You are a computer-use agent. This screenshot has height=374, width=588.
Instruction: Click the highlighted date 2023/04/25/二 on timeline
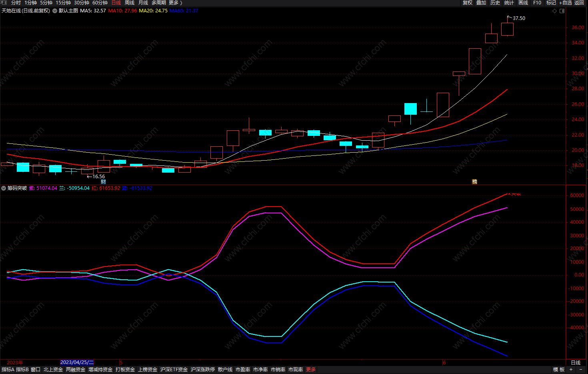pos(77,362)
